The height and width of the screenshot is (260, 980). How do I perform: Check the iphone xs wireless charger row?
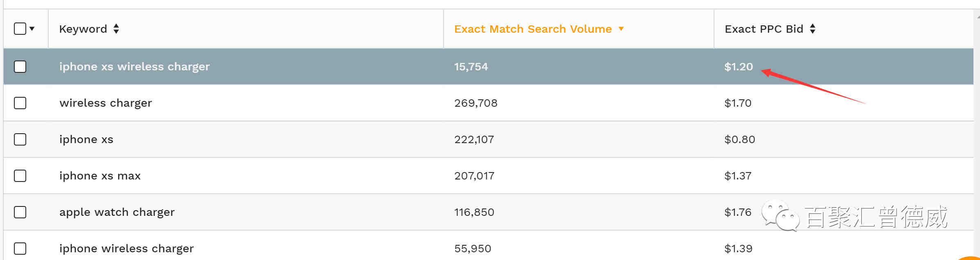[x=20, y=66]
